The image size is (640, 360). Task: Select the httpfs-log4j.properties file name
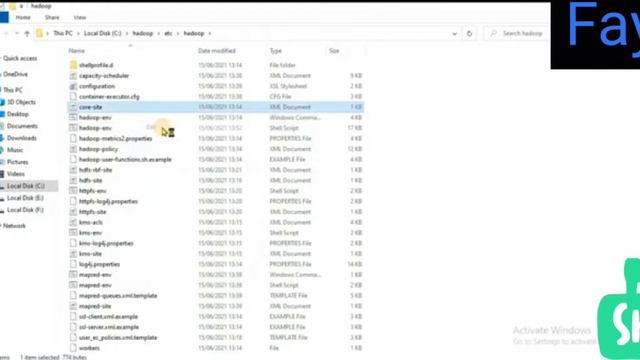[108, 201]
